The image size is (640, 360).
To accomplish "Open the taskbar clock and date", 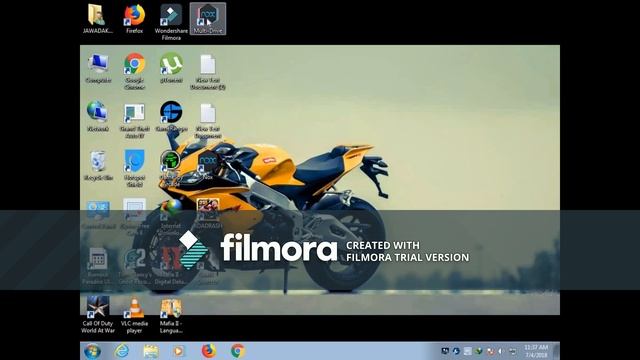I will pos(536,351).
